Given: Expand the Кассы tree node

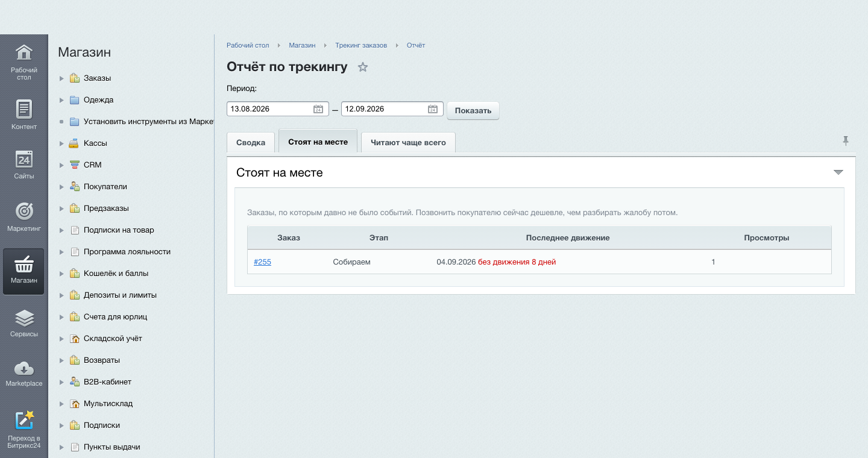Looking at the screenshot, I should [x=61, y=143].
